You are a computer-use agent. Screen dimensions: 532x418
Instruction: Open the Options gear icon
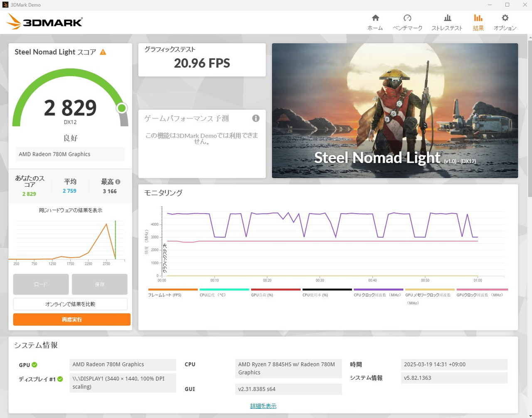click(505, 18)
